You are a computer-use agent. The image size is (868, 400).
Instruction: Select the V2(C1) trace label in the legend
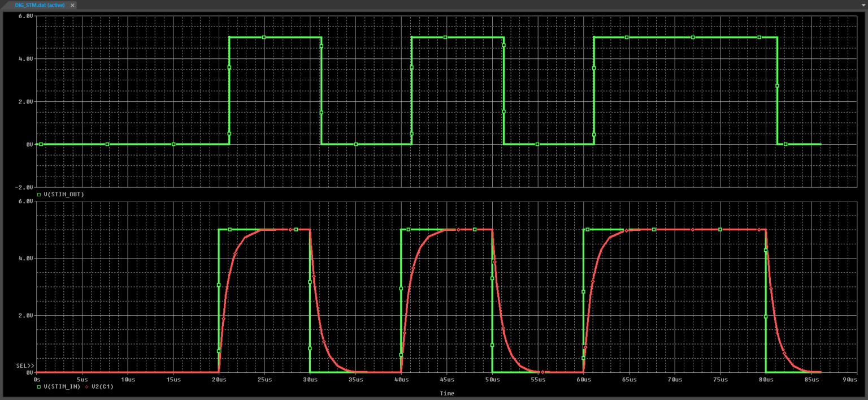[x=103, y=387]
